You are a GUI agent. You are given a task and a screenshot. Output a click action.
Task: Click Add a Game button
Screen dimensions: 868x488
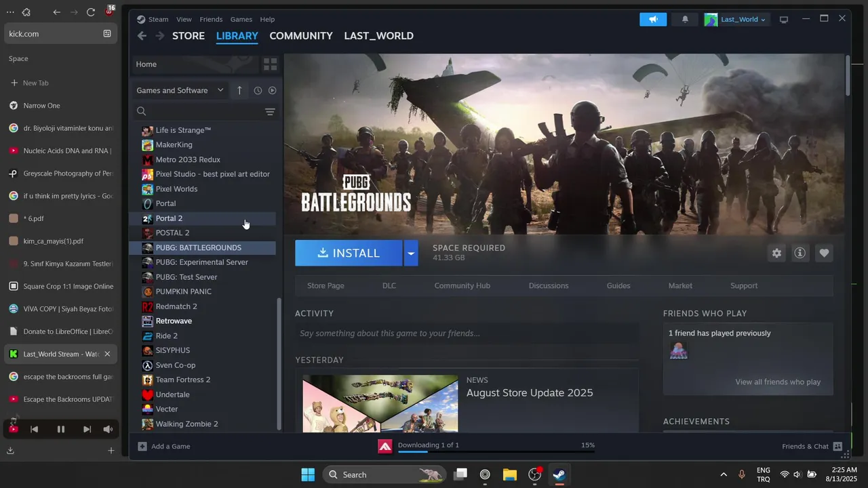coord(164,446)
